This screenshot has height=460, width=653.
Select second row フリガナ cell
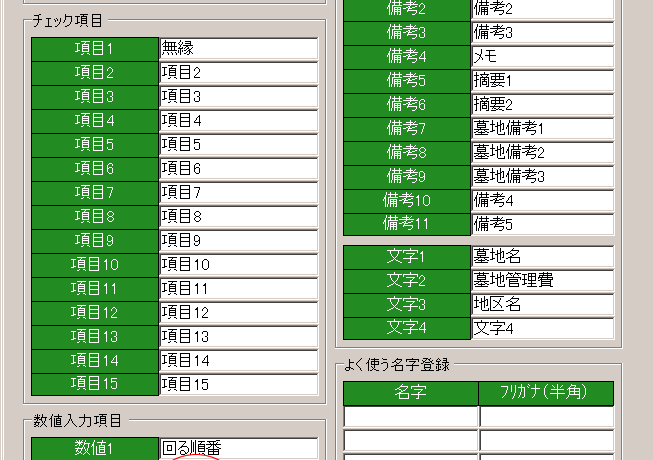tap(547, 440)
